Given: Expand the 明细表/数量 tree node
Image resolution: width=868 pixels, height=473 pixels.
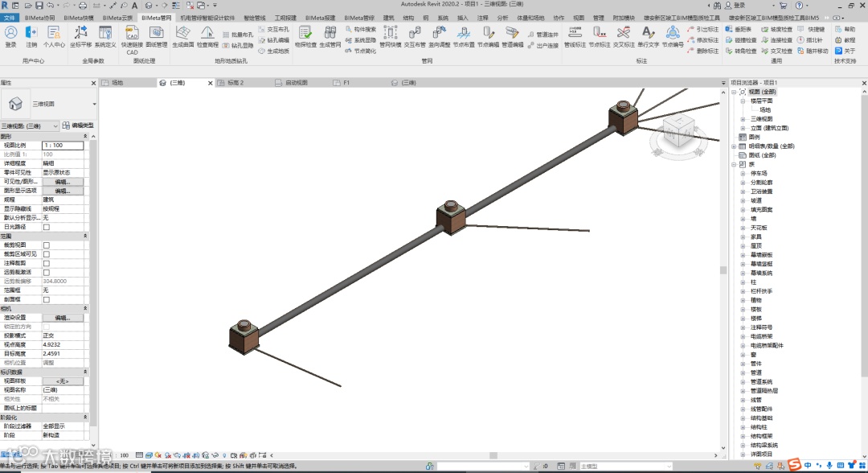Looking at the screenshot, I should (734, 146).
